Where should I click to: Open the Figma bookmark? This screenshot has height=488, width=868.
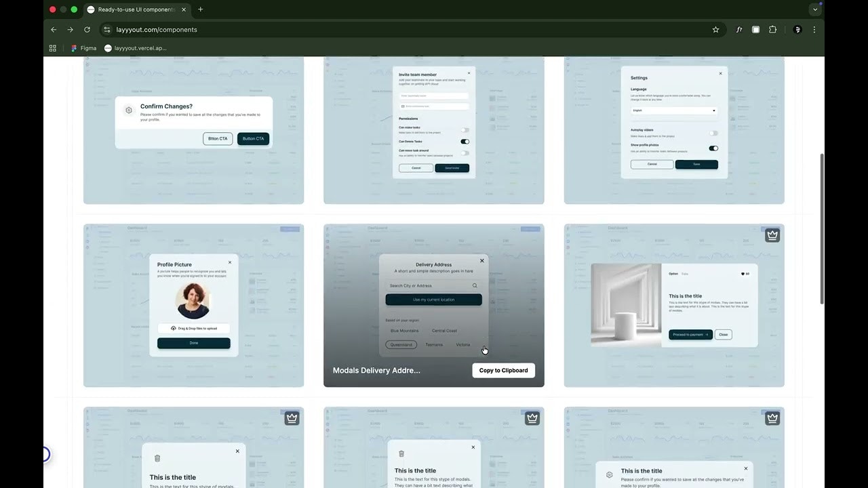83,48
